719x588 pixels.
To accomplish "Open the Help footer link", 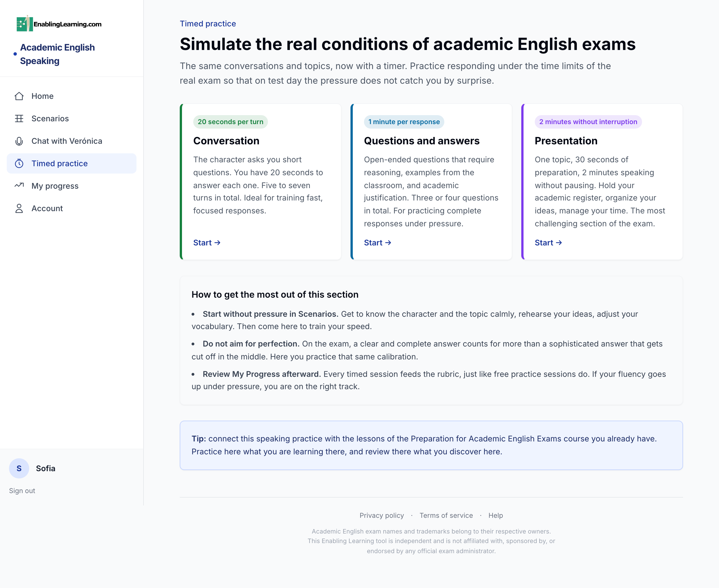I will pos(495,516).
